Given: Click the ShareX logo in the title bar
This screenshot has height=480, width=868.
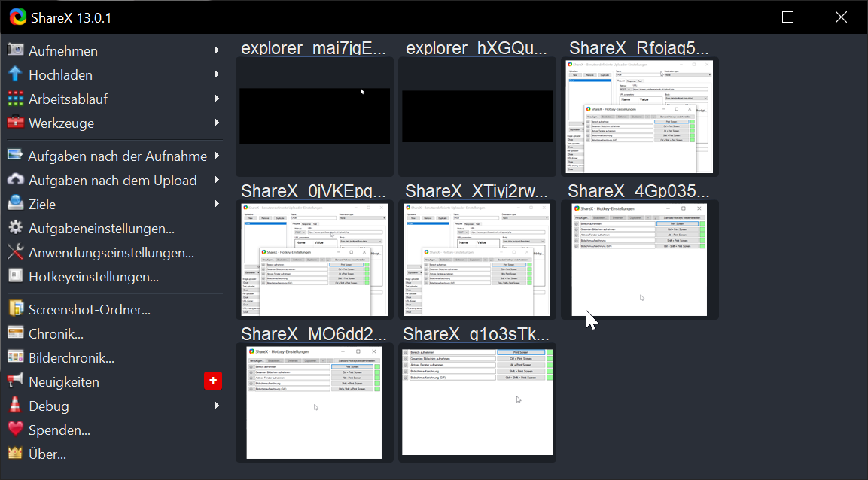Looking at the screenshot, I should click(x=18, y=17).
